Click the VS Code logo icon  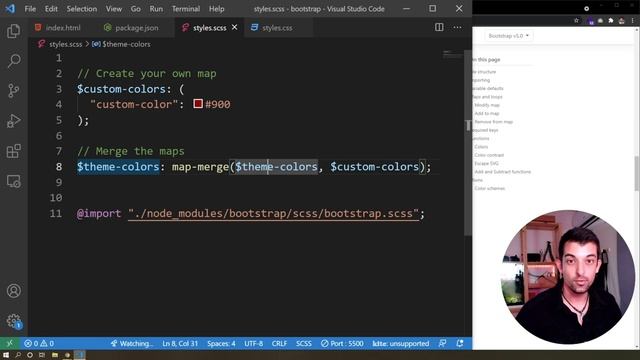point(10,9)
